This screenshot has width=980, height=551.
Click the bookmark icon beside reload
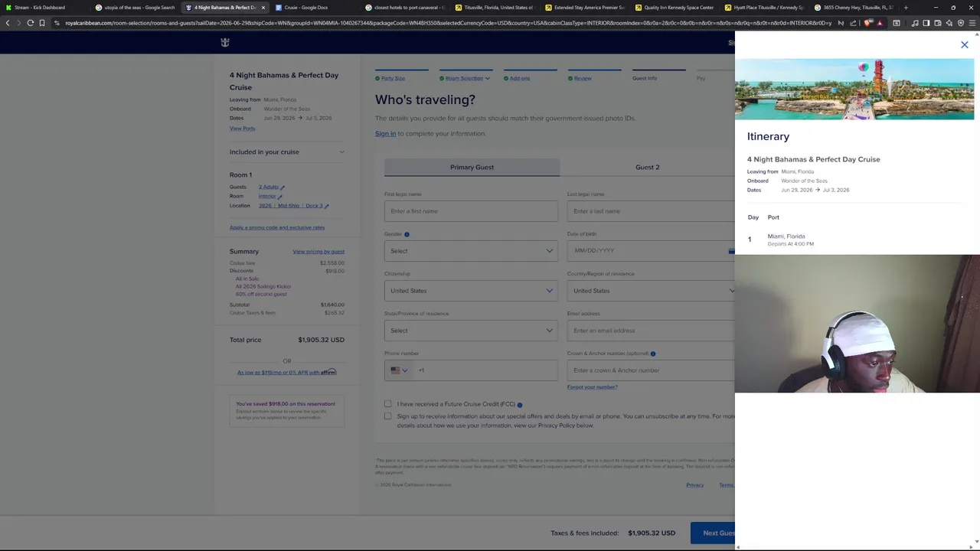click(x=42, y=23)
